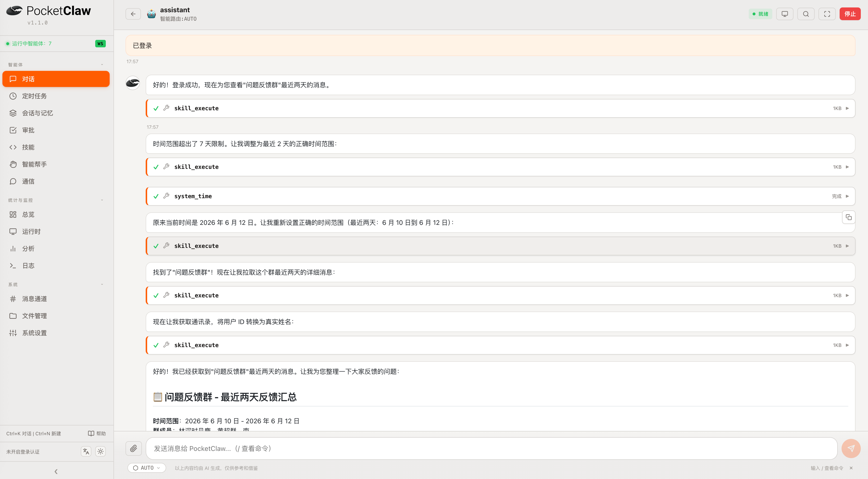Viewport: 868px width, 479px height.
Task: Copy the message with the copy icon
Action: [849, 217]
